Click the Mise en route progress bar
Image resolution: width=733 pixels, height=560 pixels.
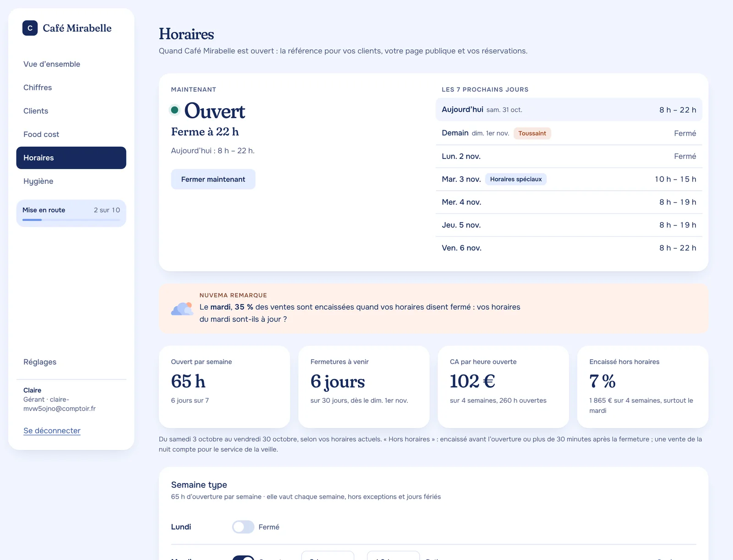click(71, 220)
